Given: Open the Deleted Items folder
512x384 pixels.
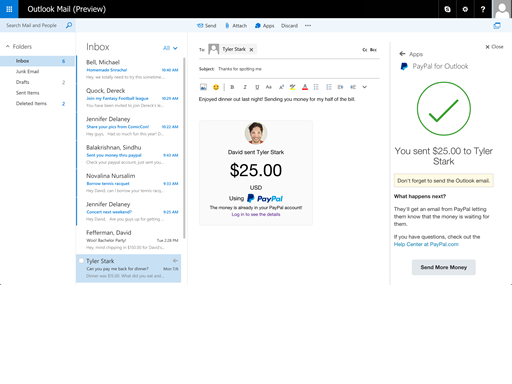Looking at the screenshot, I should click(x=37, y=103).
